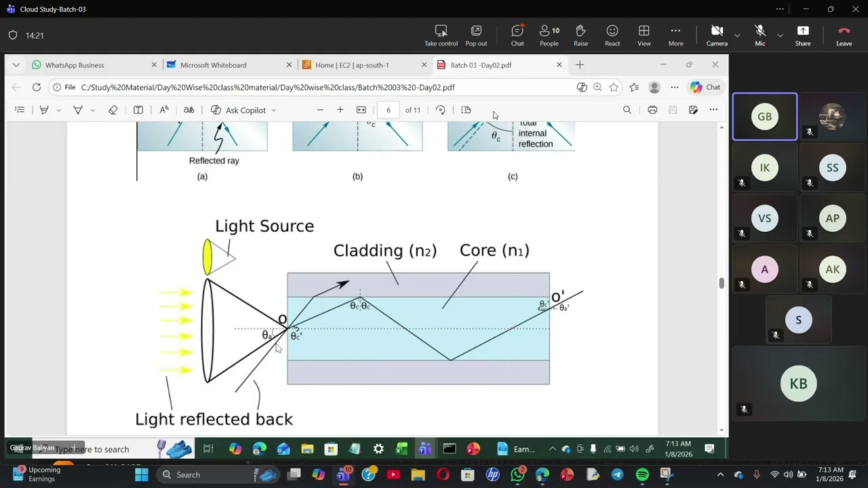868x488 pixels.
Task: Show the People list
Action: (x=549, y=35)
